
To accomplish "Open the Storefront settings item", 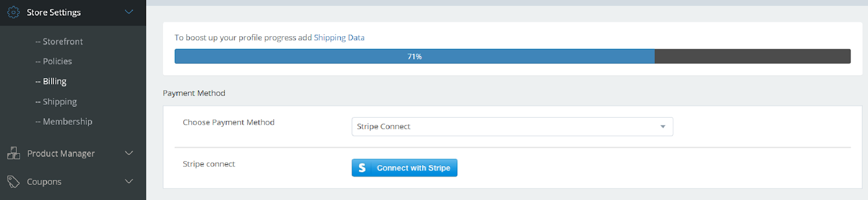I will tap(59, 42).
